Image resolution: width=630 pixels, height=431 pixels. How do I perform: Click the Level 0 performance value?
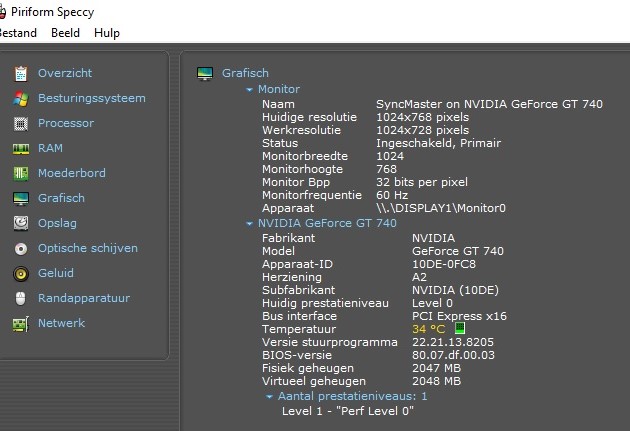click(x=432, y=303)
